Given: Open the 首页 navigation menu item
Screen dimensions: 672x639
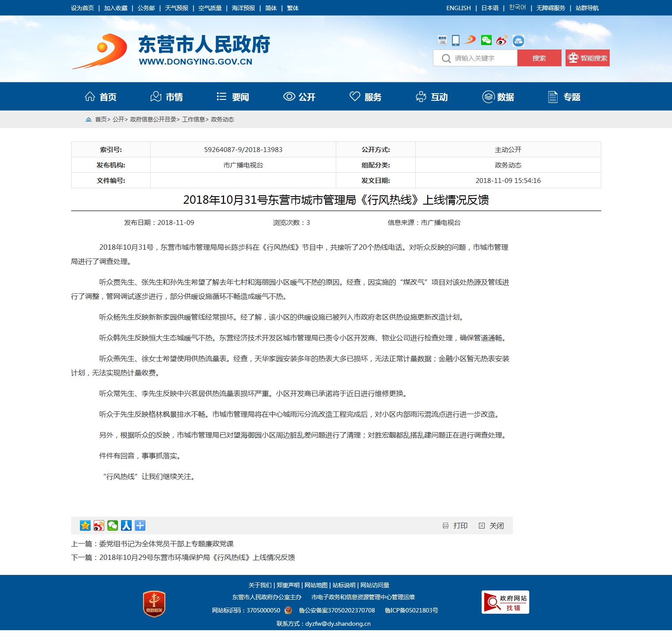Looking at the screenshot, I should pyautogui.click(x=101, y=97).
